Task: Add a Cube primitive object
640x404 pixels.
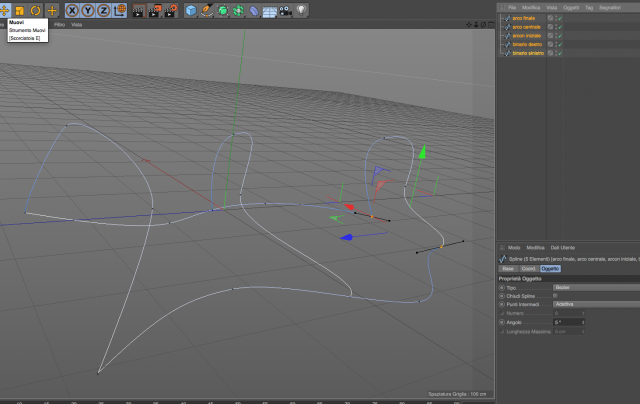Action: coord(191,11)
